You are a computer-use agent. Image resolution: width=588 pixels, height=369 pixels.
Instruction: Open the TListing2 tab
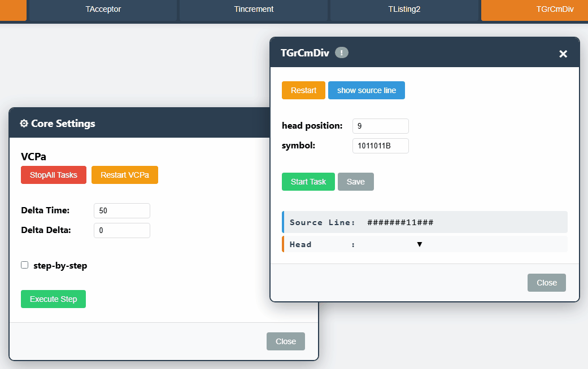404,10
